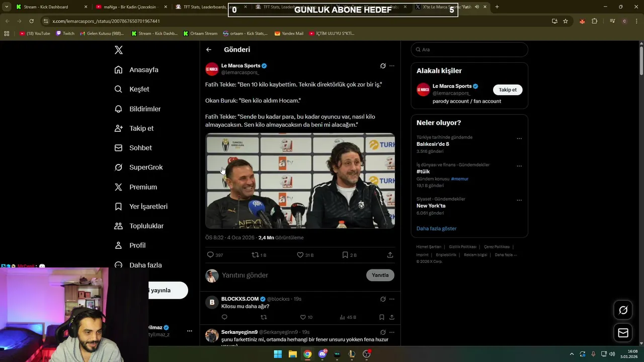Repost the BLOCKXS.COM comment

tap(264, 317)
